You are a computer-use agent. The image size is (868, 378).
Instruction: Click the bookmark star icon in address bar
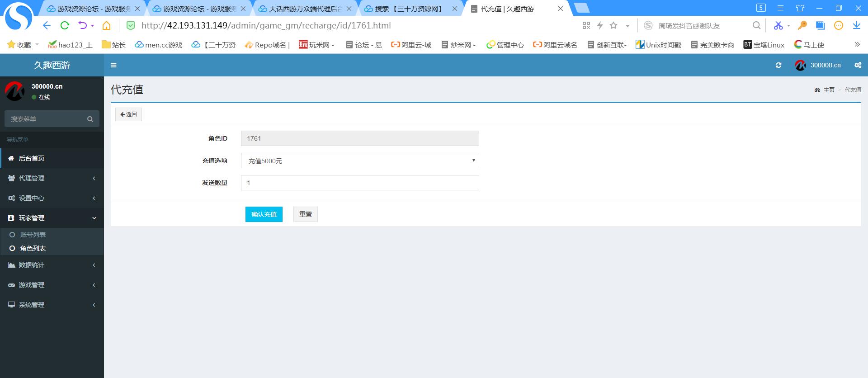pos(613,25)
